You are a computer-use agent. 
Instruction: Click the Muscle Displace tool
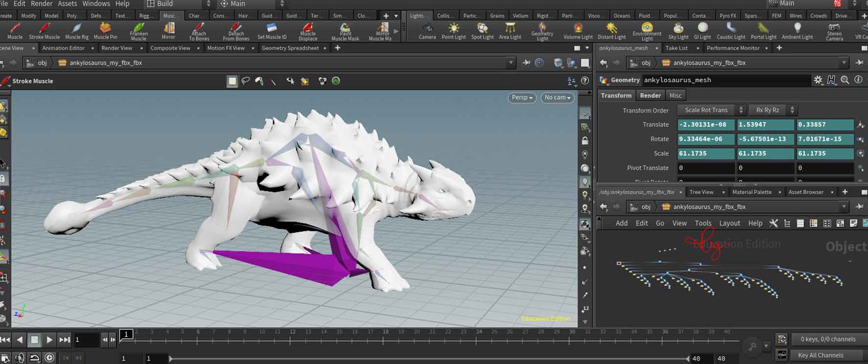point(308,31)
